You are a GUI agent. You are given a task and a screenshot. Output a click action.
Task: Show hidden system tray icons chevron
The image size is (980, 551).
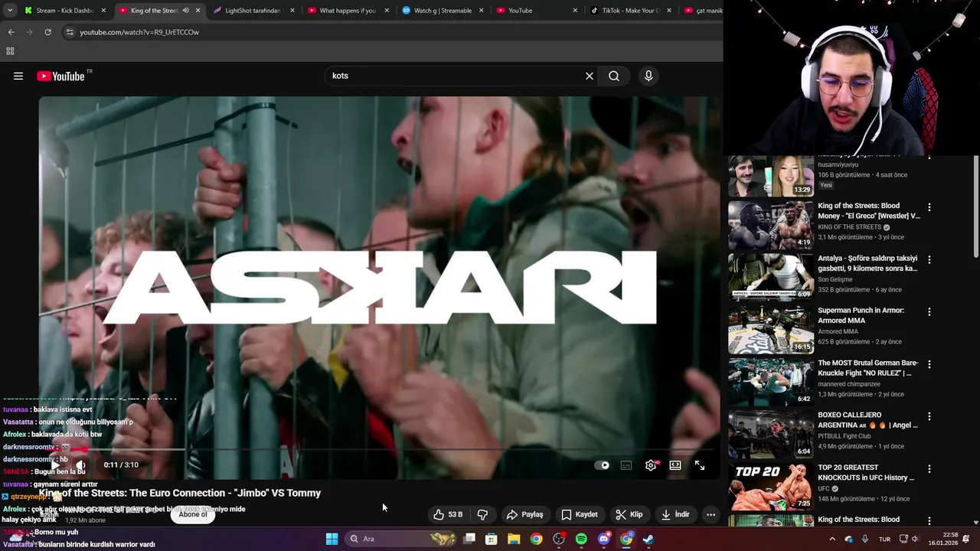(832, 539)
